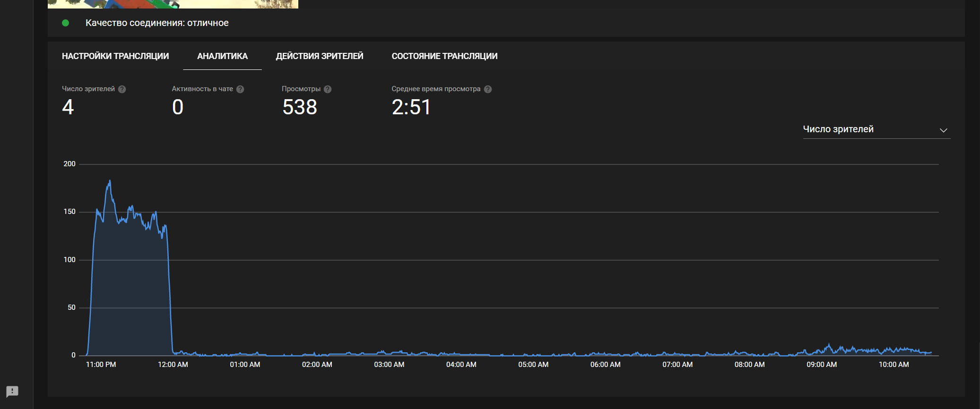Screen dimensions: 980x409
Task: Switch to the НАСТРОЙКИ ТРАНСЛЯЦИИ tab
Action: (x=115, y=56)
